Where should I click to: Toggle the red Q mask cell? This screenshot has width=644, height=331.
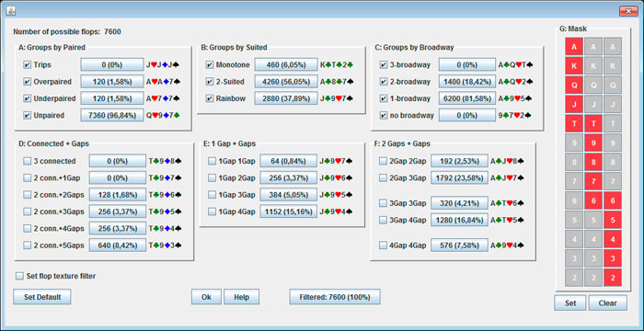coord(574,85)
